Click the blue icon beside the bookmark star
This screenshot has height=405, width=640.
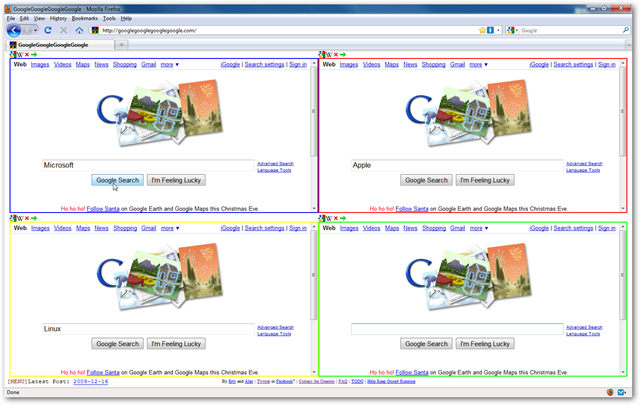coord(490,30)
